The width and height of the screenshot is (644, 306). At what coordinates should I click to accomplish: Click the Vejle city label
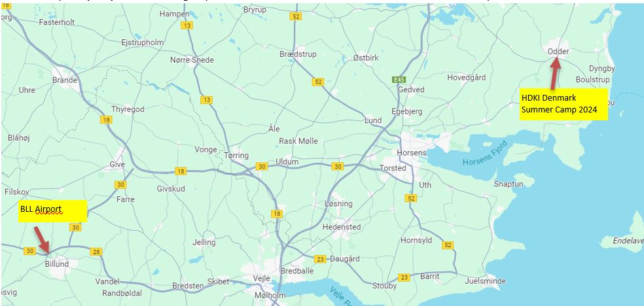point(262,278)
